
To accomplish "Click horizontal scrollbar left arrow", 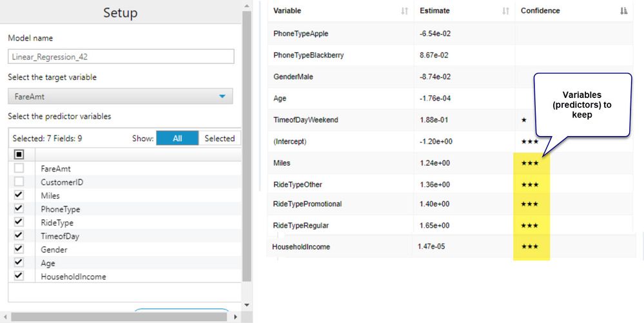I will pos(5,317).
